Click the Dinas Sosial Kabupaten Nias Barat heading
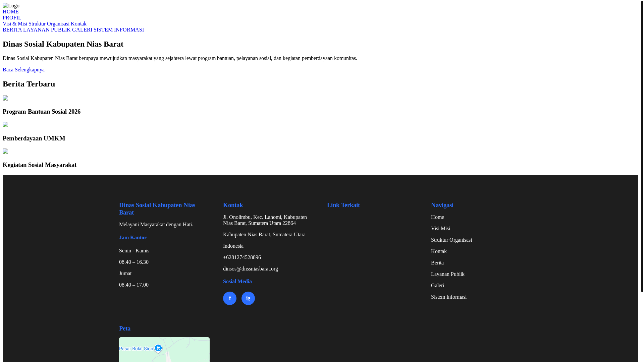The image size is (644, 362). pyautogui.click(x=63, y=44)
